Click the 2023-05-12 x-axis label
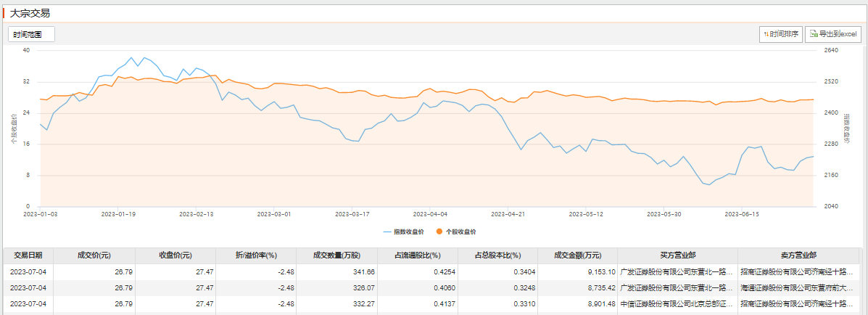Viewport: 868px width, 315px height. [585, 213]
